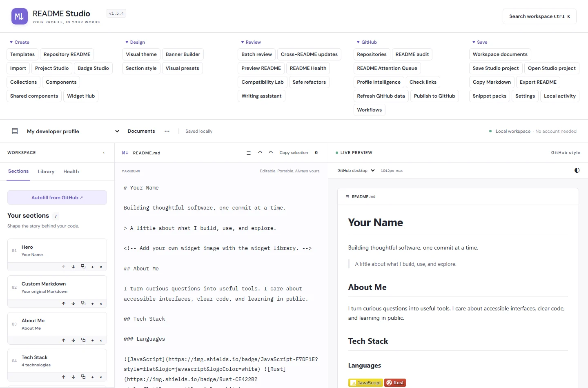This screenshot has height=388, width=588.
Task: Open the Documents menu
Action: point(141,131)
